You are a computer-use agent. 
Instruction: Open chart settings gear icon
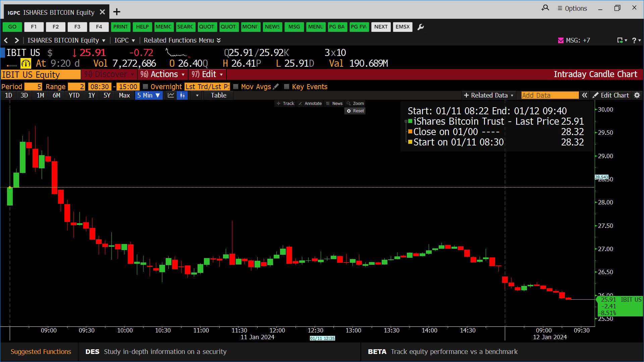[637, 95]
